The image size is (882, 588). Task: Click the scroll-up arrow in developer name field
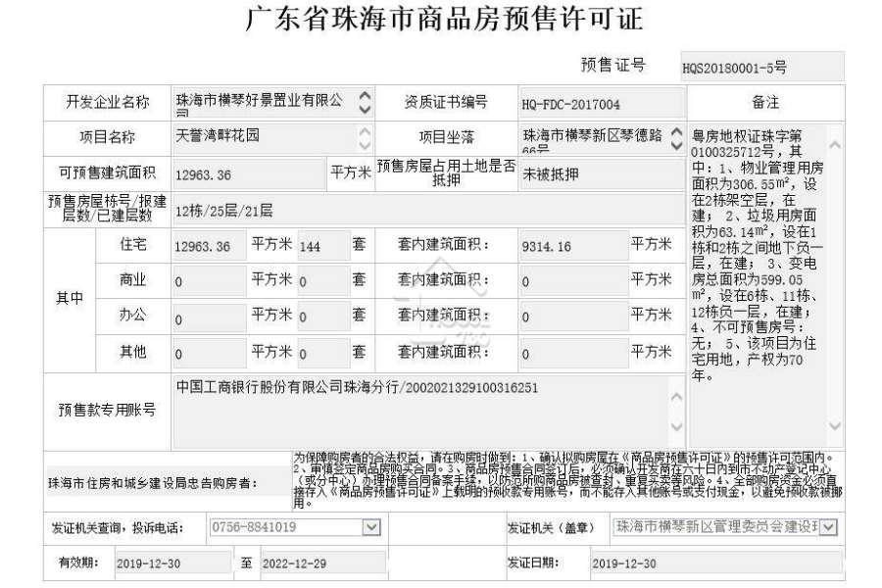point(365,96)
